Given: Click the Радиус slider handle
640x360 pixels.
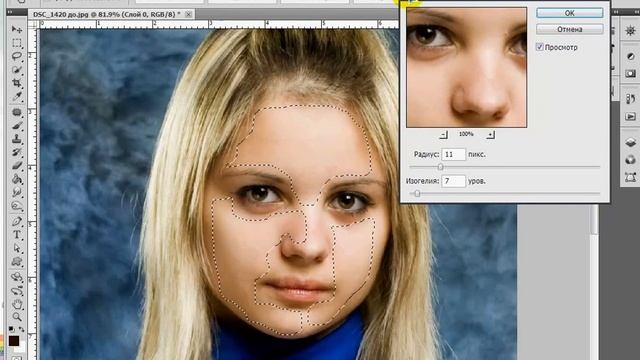Looking at the screenshot, I should pyautogui.click(x=440, y=167).
